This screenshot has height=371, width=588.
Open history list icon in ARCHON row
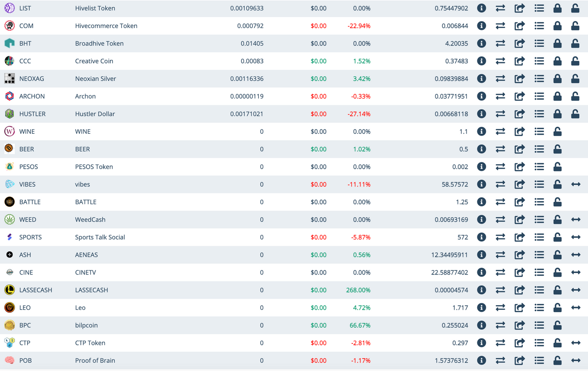coord(539,96)
